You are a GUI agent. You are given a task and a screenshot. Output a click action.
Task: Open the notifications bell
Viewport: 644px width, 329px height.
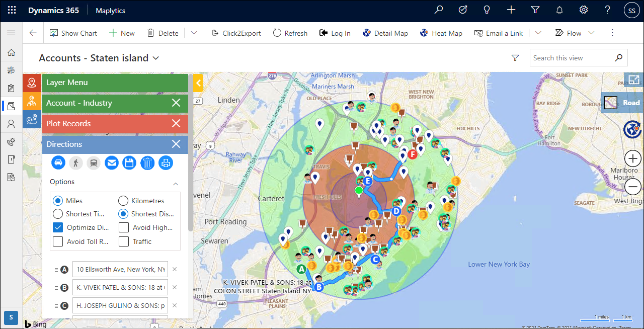(559, 10)
